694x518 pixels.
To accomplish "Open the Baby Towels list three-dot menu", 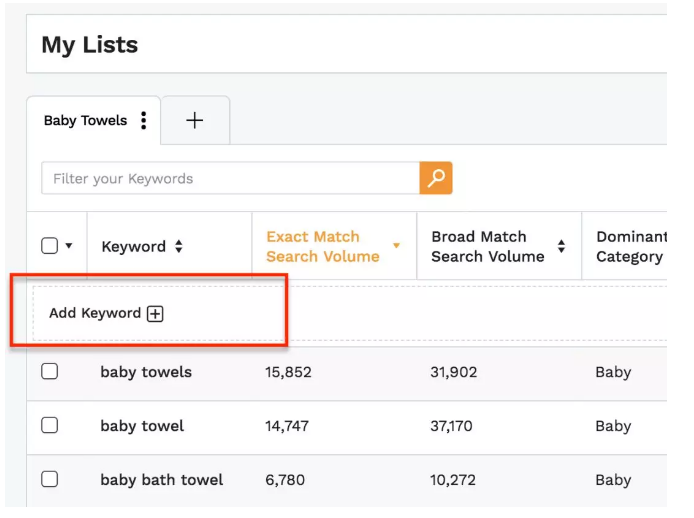I will (x=144, y=121).
